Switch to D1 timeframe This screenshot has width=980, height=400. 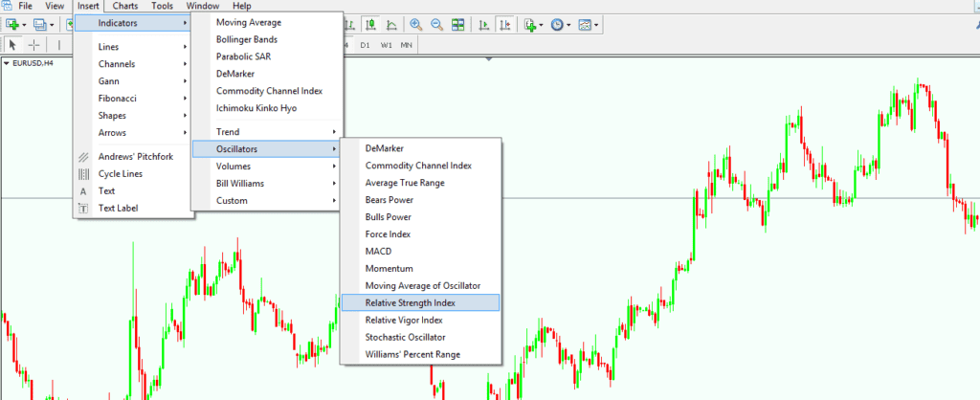click(365, 45)
